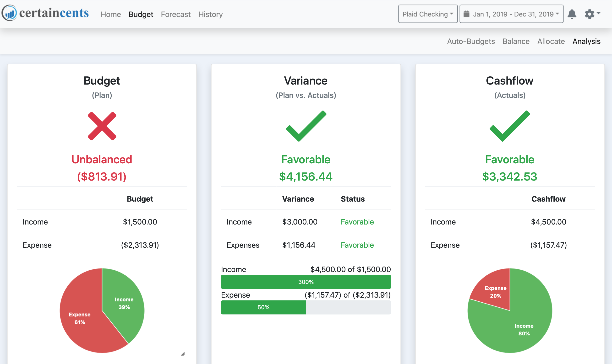Click the resize handle in Budget card

[183, 354]
